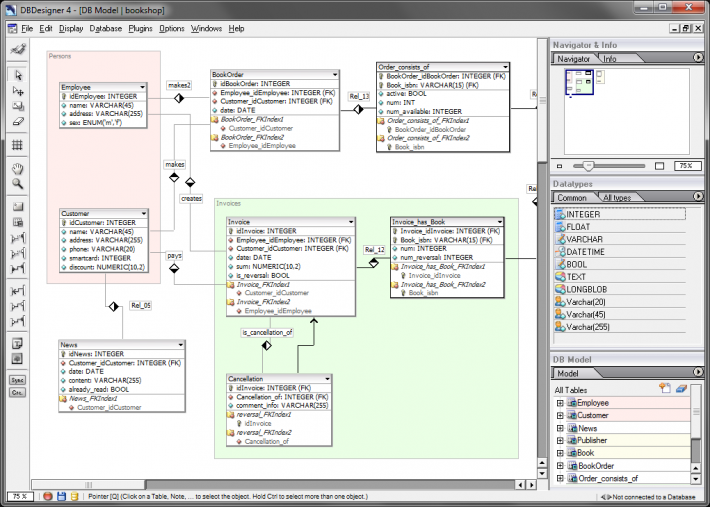Viewport: 710px width, 507px height.
Task: Open the File menu
Action: point(27,29)
